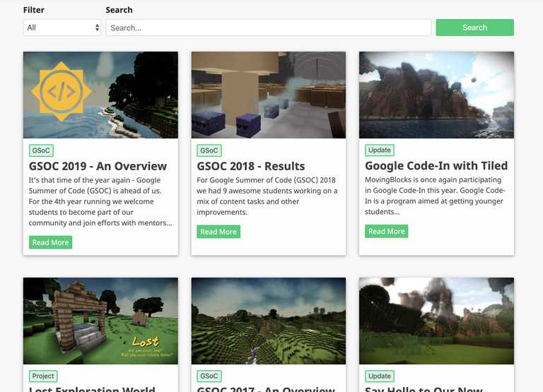Open the Google Code-In with Tiled thumbnail
The height and width of the screenshot is (392, 543).
click(436, 95)
